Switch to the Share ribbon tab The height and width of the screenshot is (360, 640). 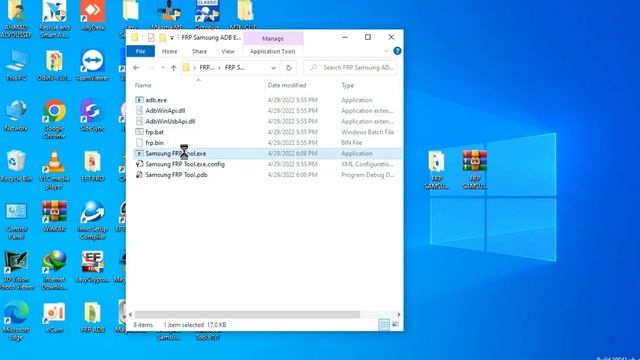pyautogui.click(x=199, y=51)
